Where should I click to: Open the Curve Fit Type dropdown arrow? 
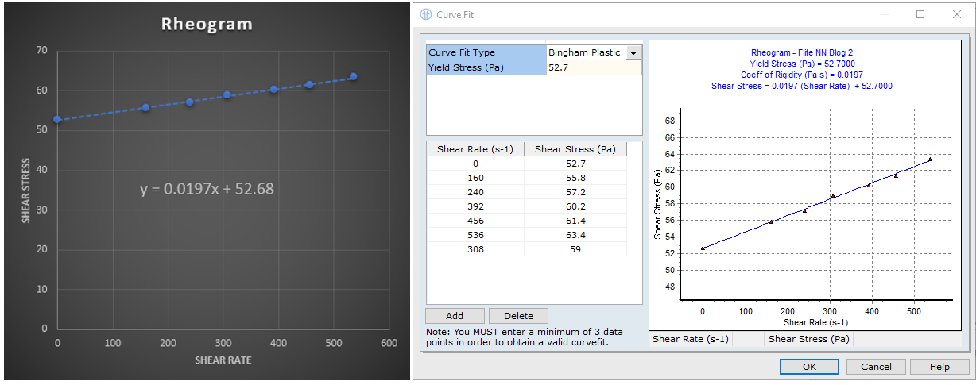click(633, 53)
